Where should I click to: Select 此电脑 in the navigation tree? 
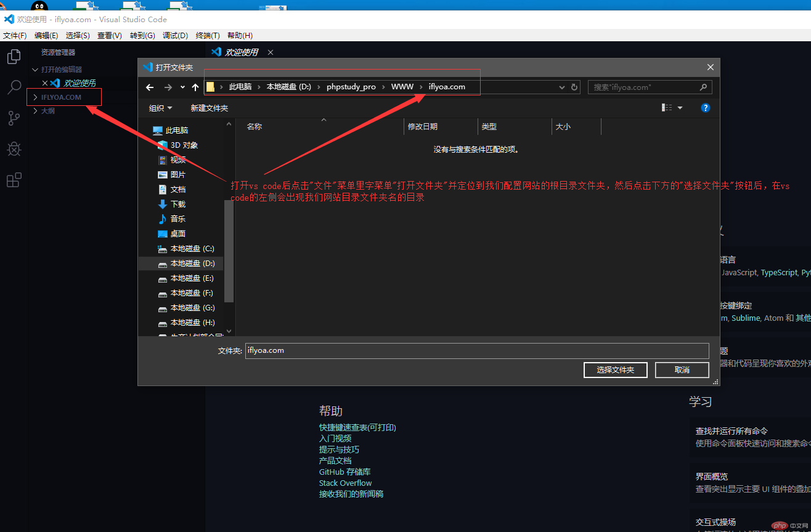[x=177, y=131]
